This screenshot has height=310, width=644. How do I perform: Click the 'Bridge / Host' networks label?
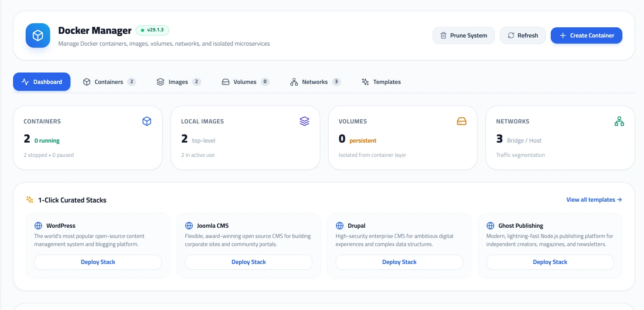524,141
